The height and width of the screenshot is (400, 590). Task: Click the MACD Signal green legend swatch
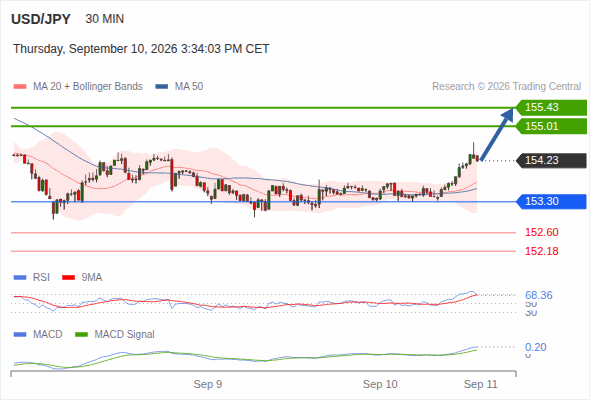[81, 334]
